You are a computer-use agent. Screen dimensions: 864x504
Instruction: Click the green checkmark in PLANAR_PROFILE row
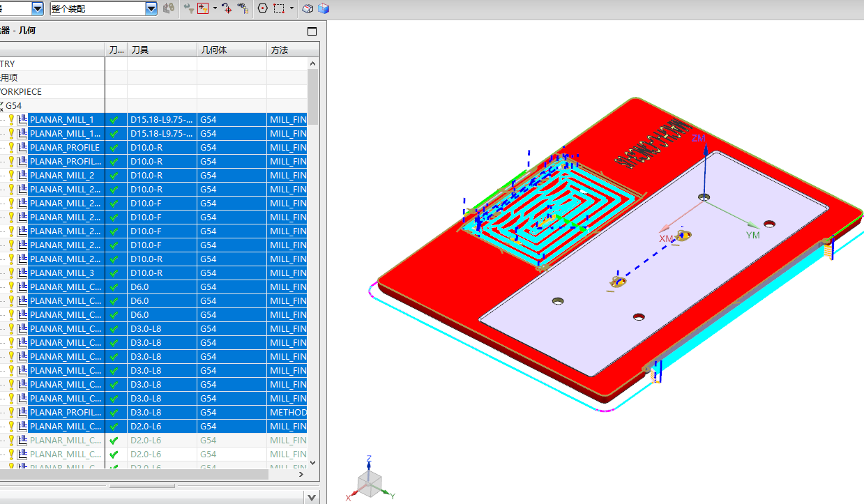[114, 148]
